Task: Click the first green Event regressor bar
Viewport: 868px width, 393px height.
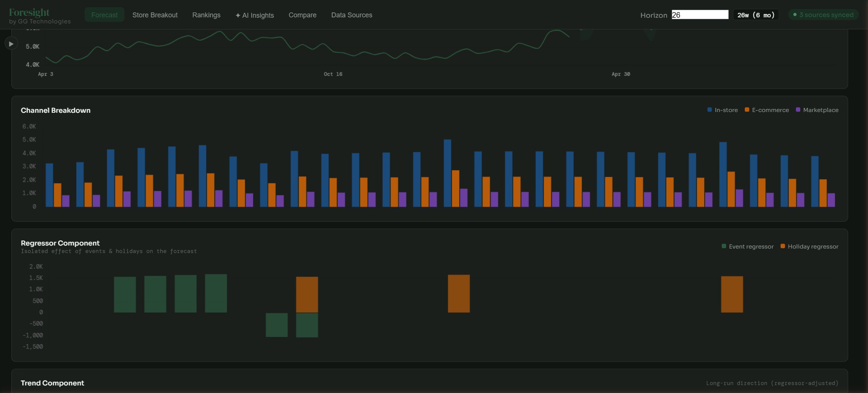Action: (125, 295)
